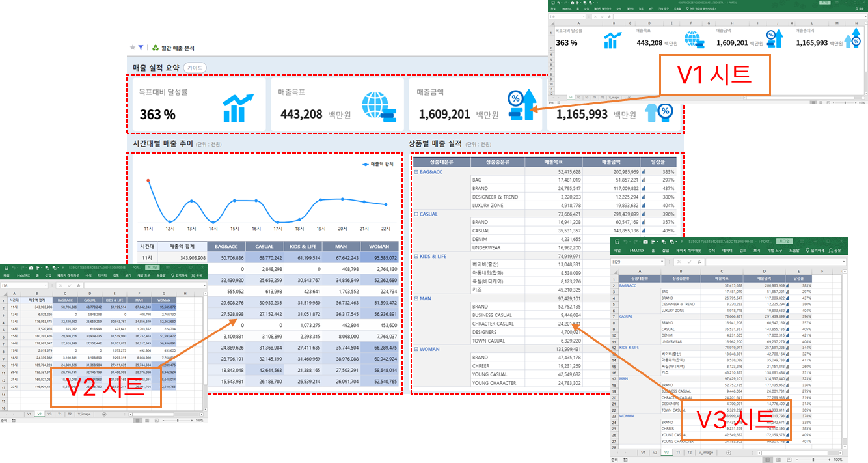The height and width of the screenshot is (463, 868).
Task: Click the 가이드 button beside 매출 실적 요약
Action: coord(195,68)
